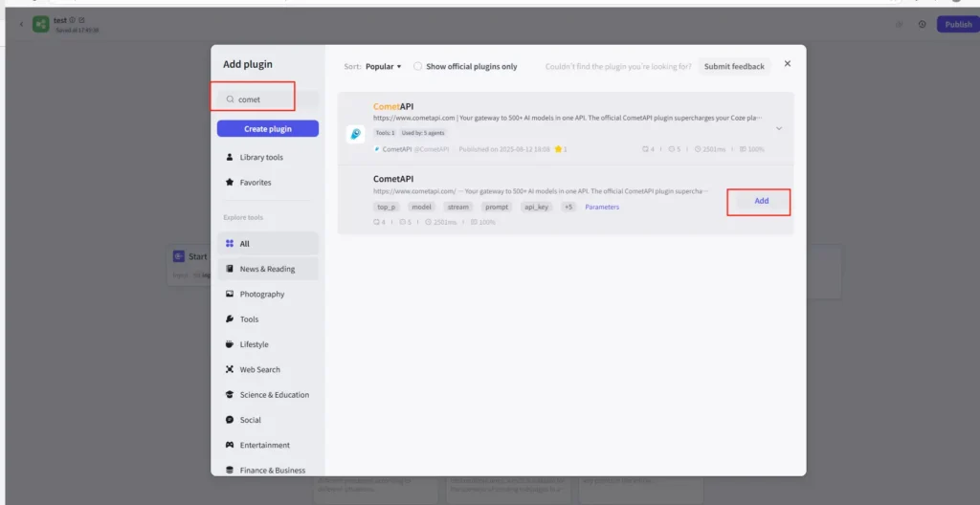Focus the plugin search field

point(268,99)
